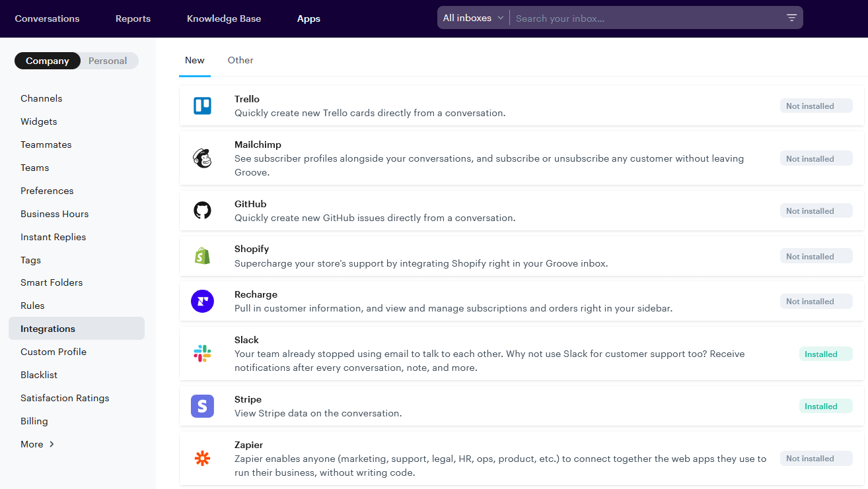
Task: Go to the Reports section
Action: pos(133,18)
